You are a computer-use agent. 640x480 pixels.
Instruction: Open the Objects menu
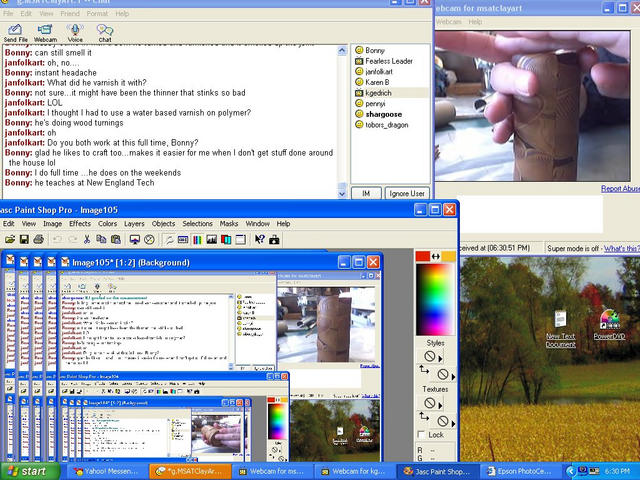point(163,224)
